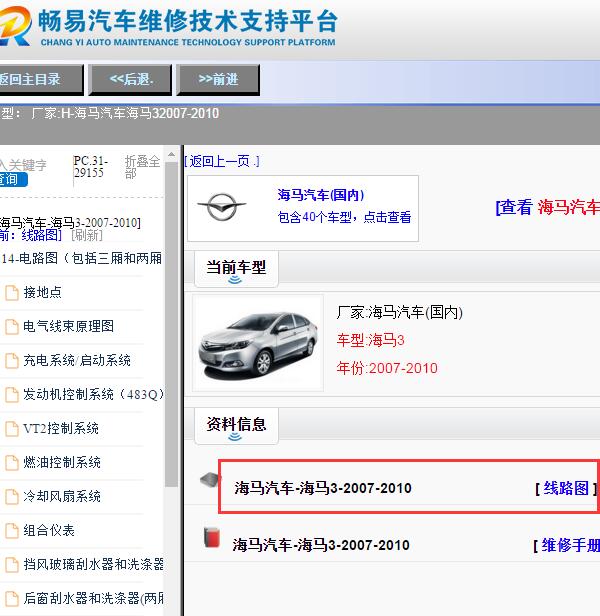Click the [刷新] refresh link

pyautogui.click(x=87, y=235)
